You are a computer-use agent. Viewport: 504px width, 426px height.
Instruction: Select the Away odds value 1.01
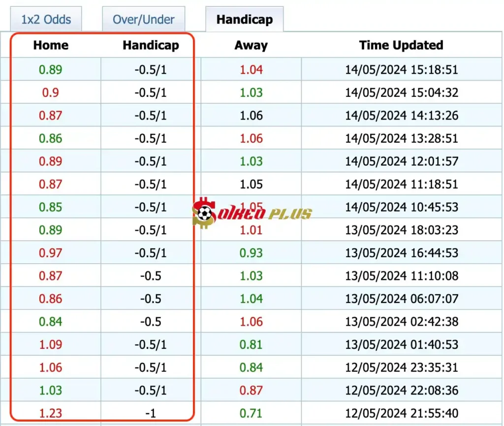pyautogui.click(x=251, y=230)
